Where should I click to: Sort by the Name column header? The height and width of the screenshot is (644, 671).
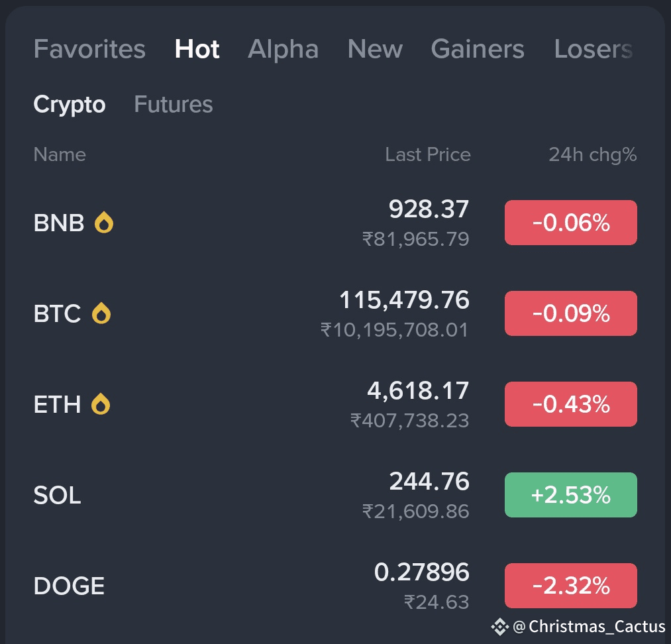[x=60, y=154]
